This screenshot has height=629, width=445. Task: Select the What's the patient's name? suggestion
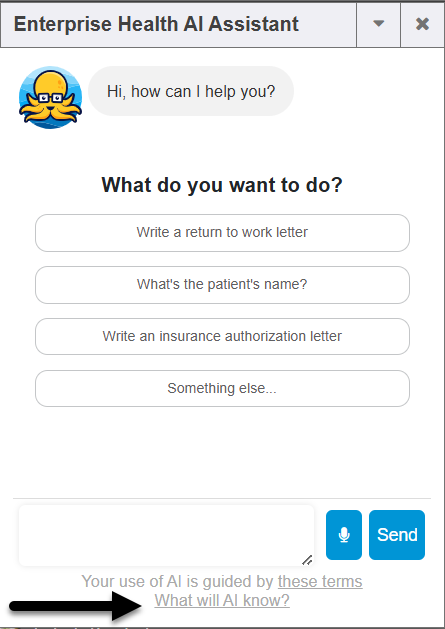[222, 285]
